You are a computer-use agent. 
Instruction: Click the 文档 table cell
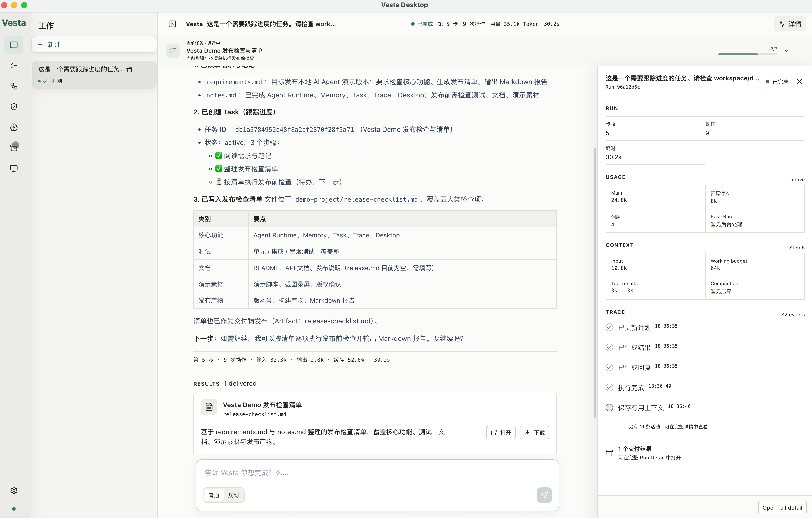point(221,268)
